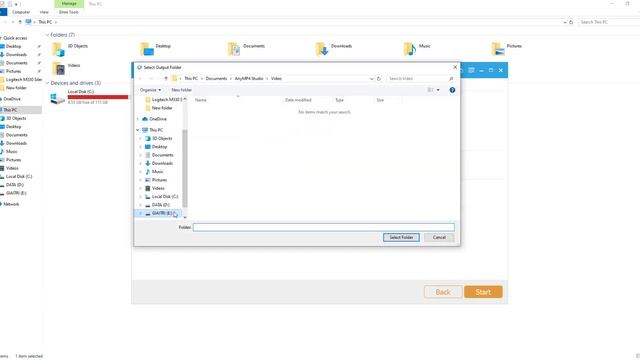Screen dimensions: 640x360
Task: Expand 3D Objects node in dialog tree
Action: [x=141, y=138]
